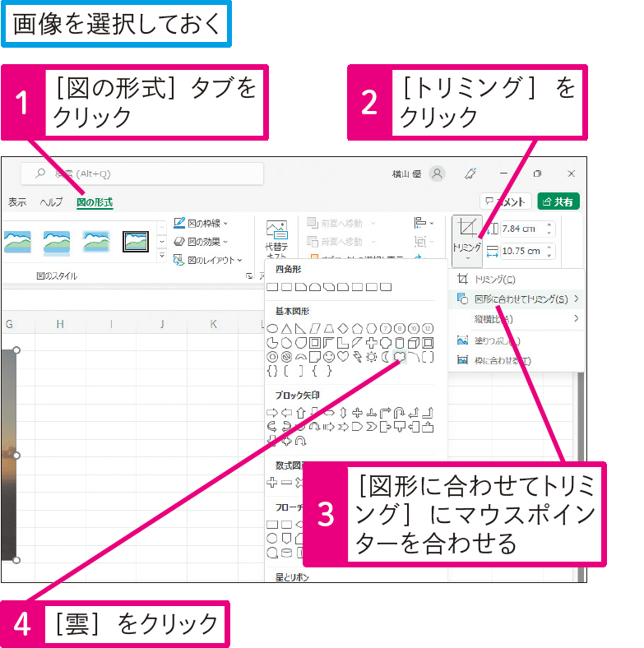Expand 図形に合わせてトリミング submenu arrow
Viewport: 644px width, 648px height.
click(577, 299)
